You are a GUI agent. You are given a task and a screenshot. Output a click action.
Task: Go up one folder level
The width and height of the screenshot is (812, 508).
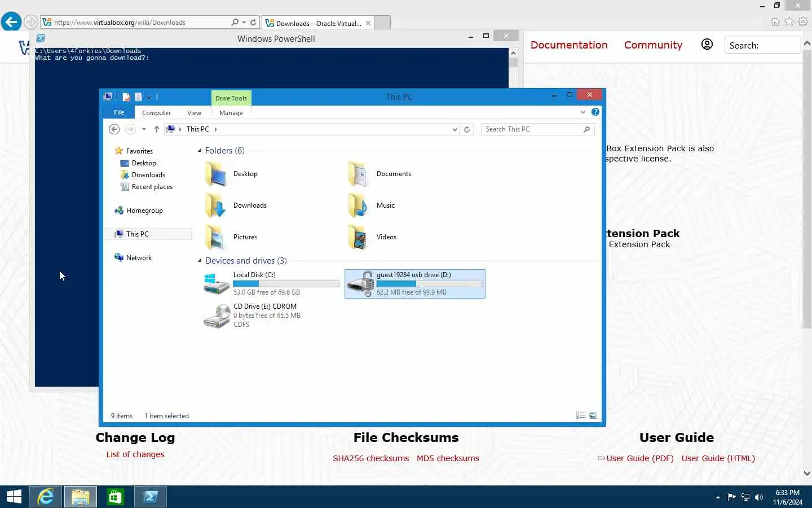coord(157,129)
